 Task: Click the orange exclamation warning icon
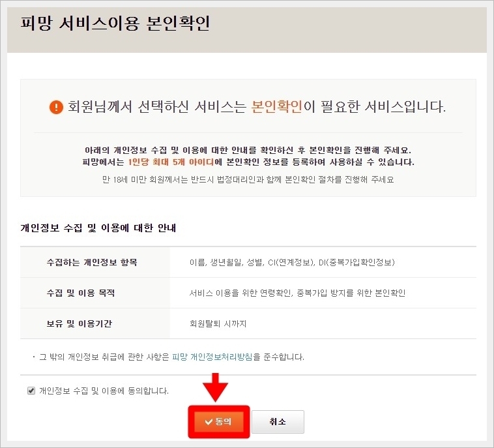click(56, 107)
